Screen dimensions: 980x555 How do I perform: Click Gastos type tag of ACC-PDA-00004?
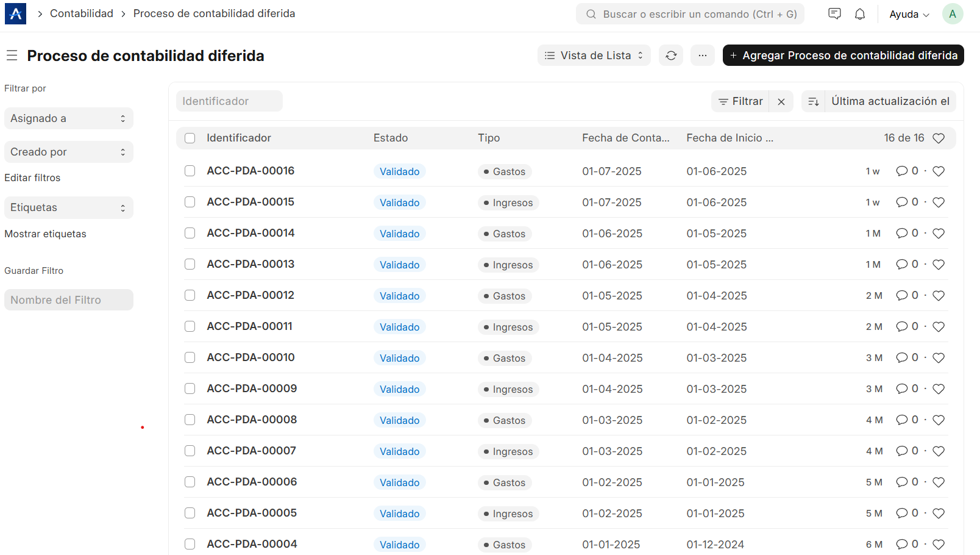coord(505,545)
